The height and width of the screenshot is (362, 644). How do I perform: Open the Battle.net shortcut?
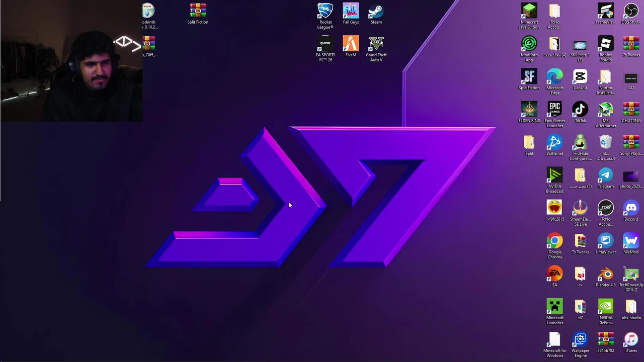click(x=554, y=145)
